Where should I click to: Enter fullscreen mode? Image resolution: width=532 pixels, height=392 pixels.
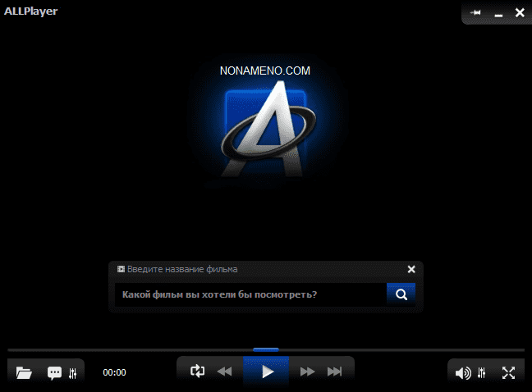click(508, 373)
